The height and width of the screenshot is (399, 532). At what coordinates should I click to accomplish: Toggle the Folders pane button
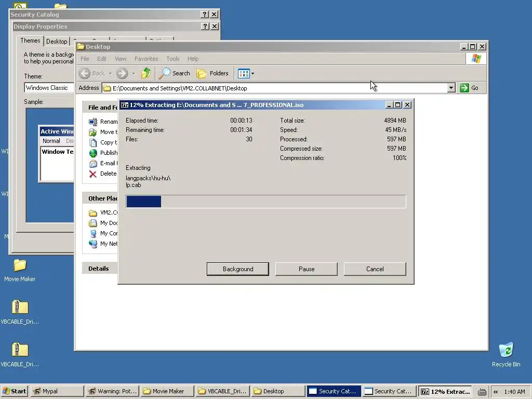212,73
